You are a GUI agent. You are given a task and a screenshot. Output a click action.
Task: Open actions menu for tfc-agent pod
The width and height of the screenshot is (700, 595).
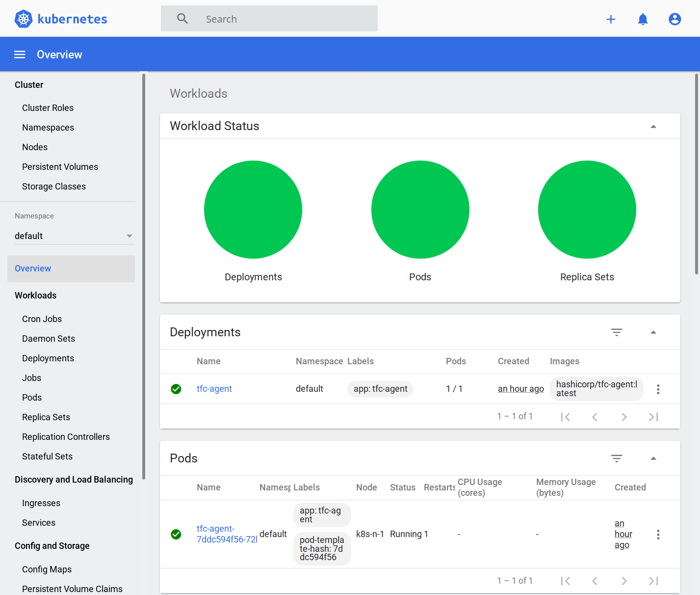click(658, 535)
